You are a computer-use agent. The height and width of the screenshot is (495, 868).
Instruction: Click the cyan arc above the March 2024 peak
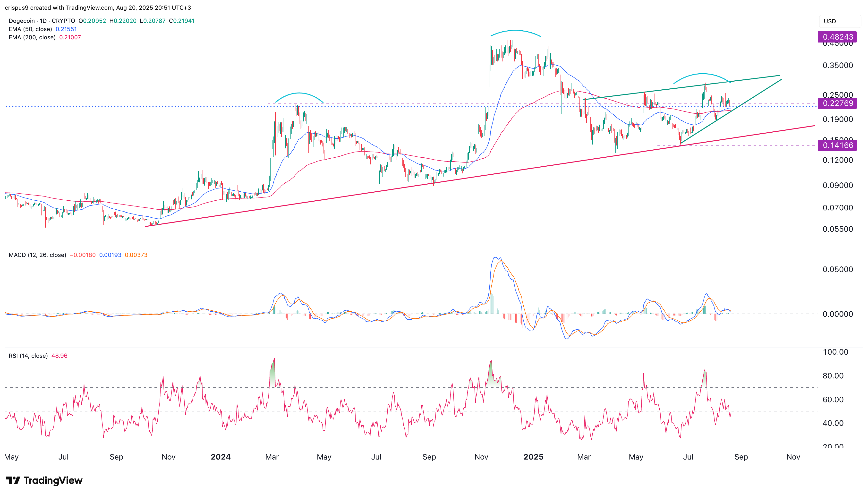(x=299, y=93)
